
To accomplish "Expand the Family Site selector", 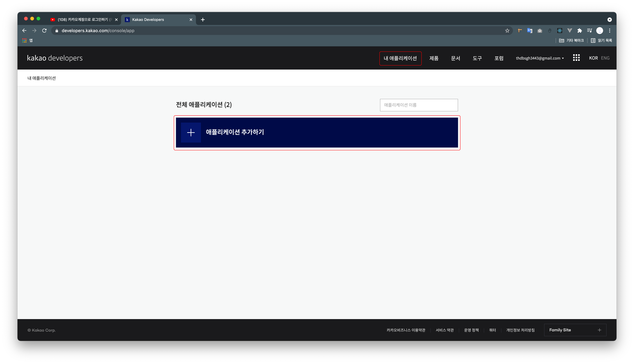I will (575, 330).
